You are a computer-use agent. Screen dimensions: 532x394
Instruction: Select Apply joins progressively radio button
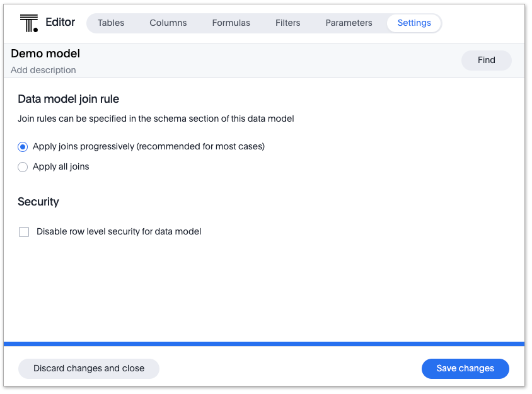click(x=23, y=147)
